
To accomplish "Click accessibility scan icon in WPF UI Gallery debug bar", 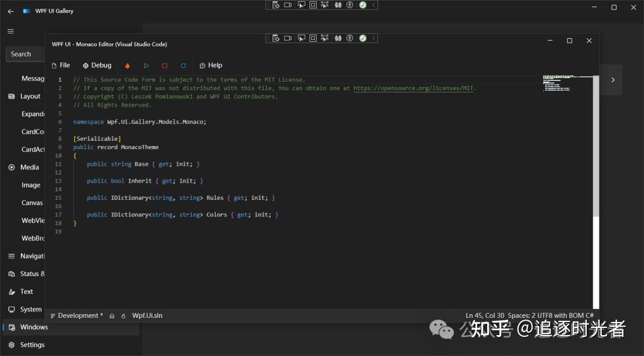I will coord(349,5).
